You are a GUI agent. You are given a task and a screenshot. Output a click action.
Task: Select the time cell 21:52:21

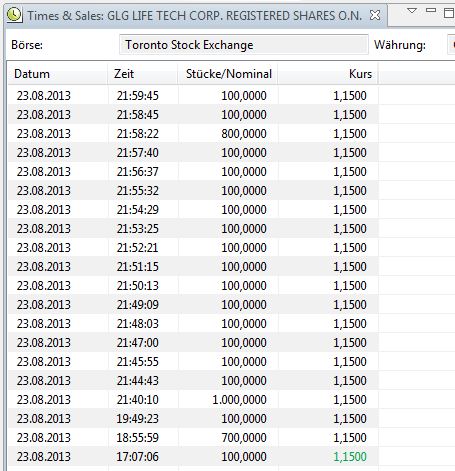coord(137,248)
